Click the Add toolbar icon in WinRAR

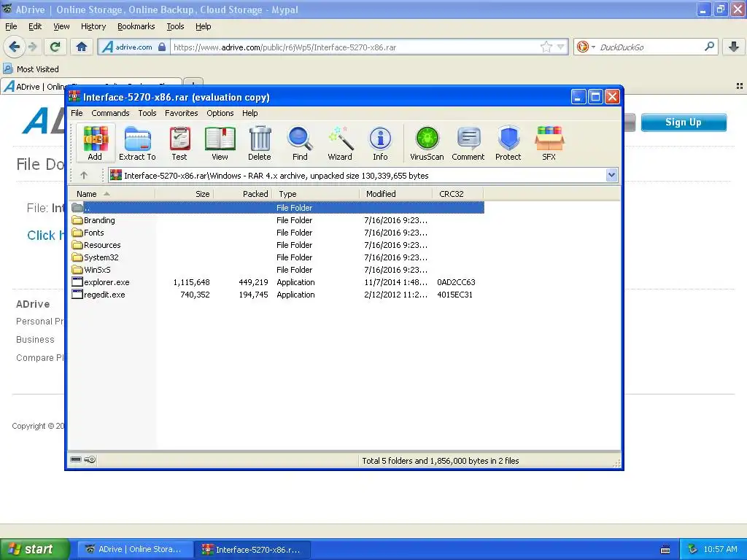click(96, 143)
